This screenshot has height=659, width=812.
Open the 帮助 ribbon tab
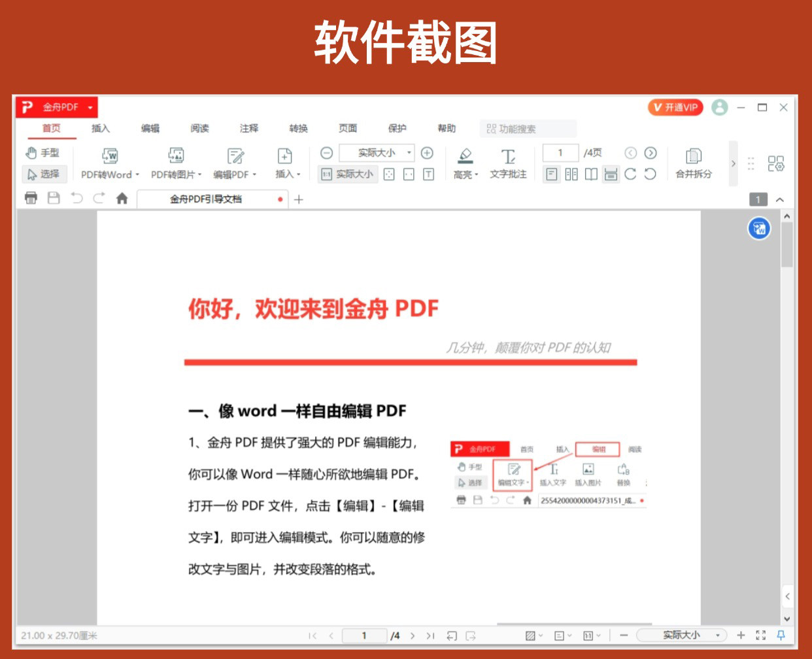[447, 128]
